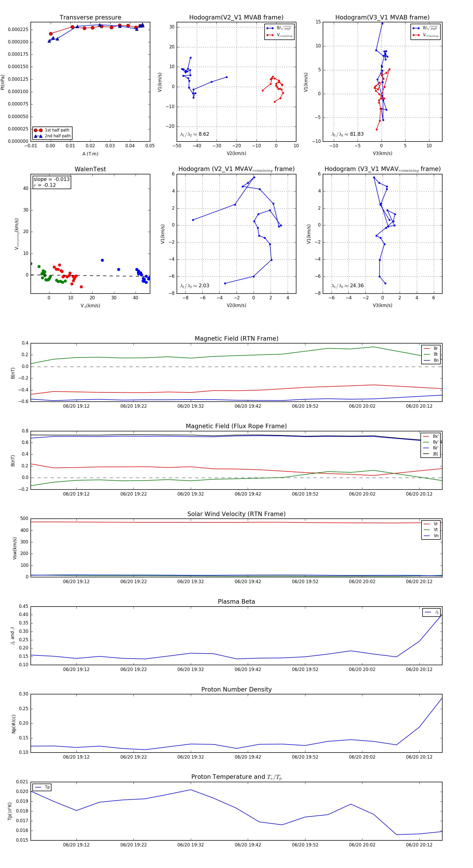Click the plasma beta legend box
The width and height of the screenshot is (473, 868).
click(431, 612)
